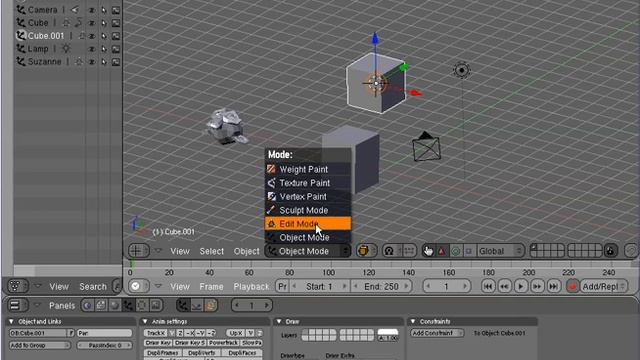
Task: Open the Object Mode selector dropdown
Action: 308,251
